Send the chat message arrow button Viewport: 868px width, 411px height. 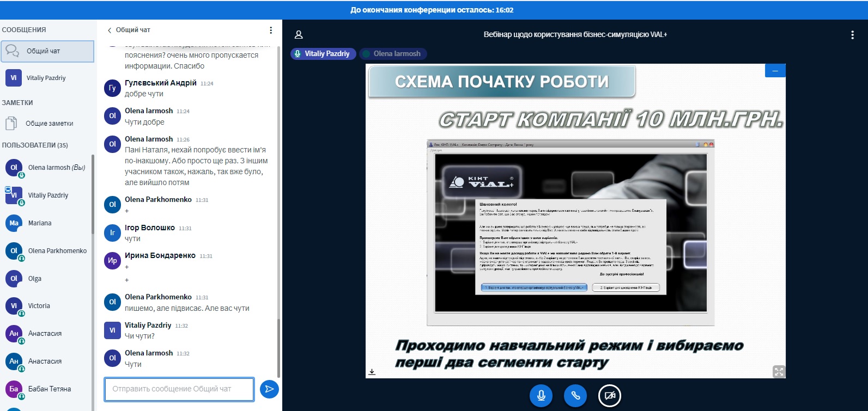[x=269, y=389]
